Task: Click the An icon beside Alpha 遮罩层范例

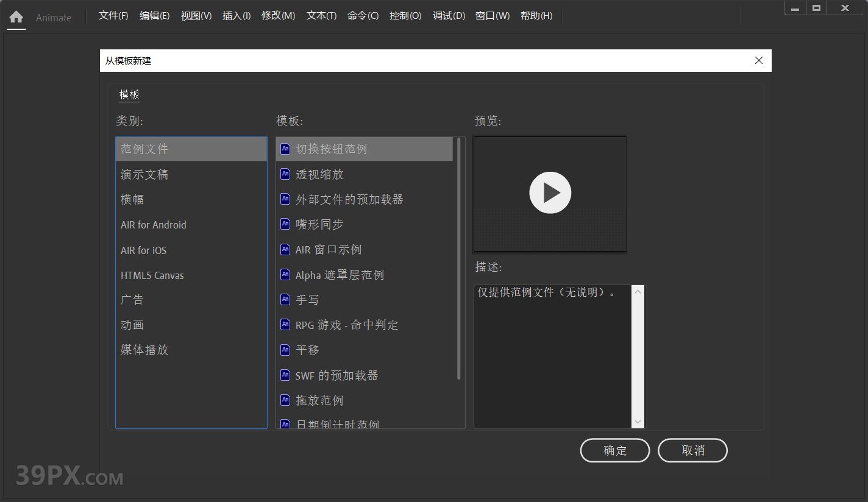Action: point(285,274)
